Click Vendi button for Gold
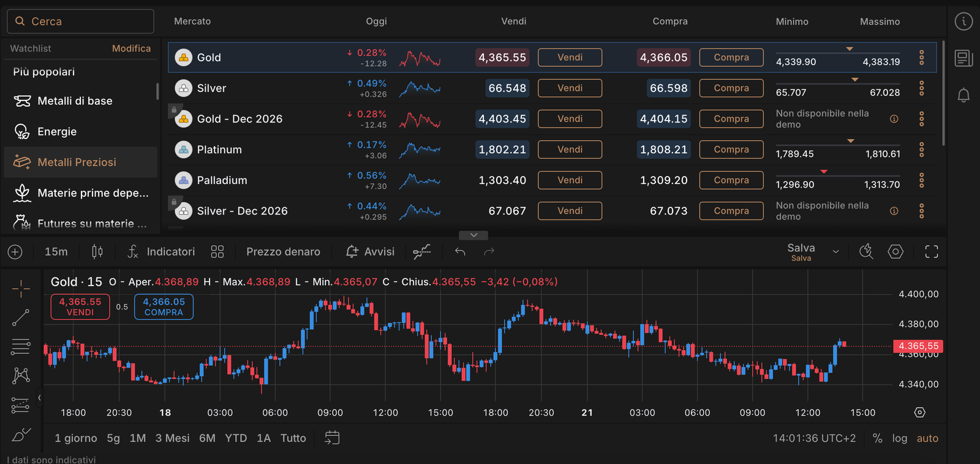This screenshot has height=464, width=980. (x=570, y=58)
